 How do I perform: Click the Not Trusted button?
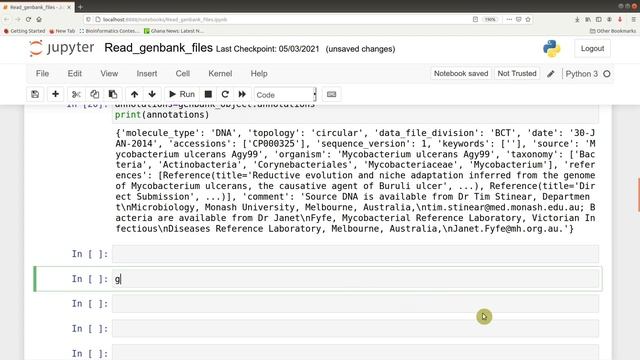point(517,73)
